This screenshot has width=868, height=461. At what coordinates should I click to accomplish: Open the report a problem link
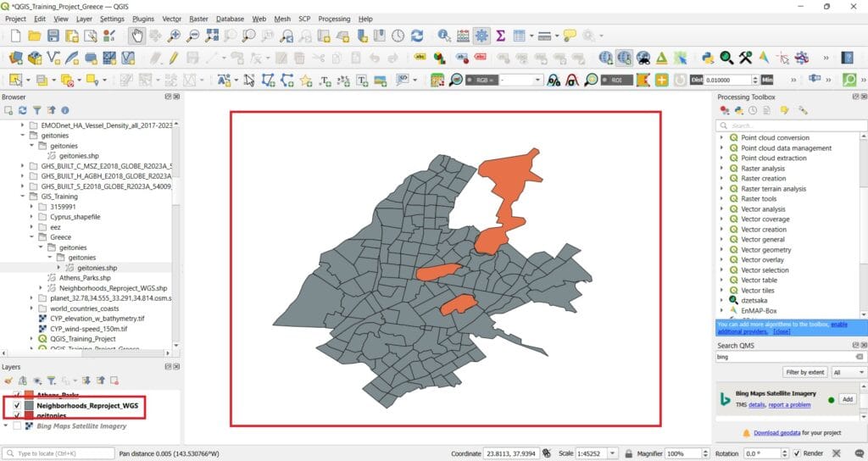point(789,405)
